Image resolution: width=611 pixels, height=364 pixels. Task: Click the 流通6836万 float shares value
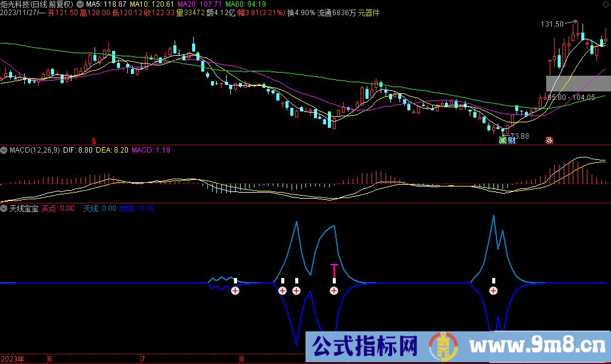336,13
